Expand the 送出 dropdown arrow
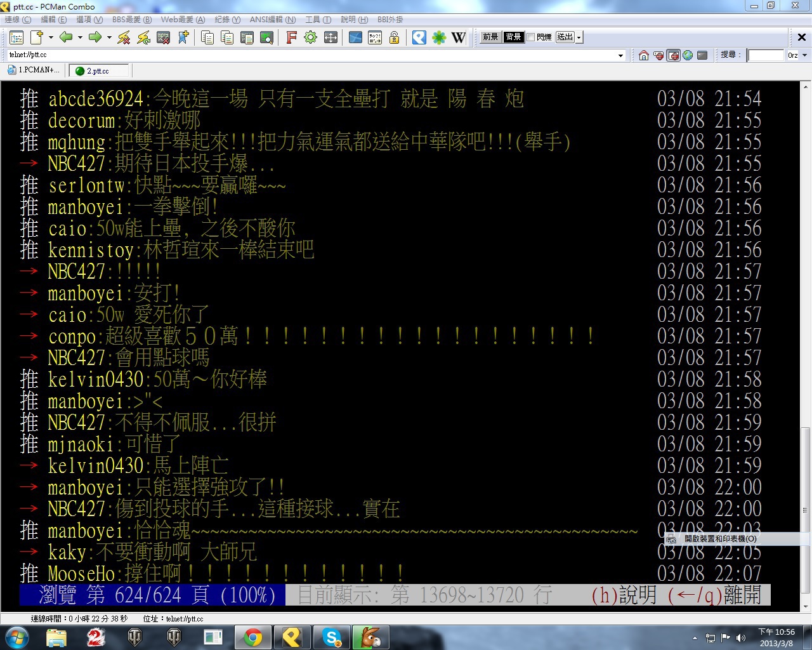Viewport: 812px width, 650px height. 579,37
